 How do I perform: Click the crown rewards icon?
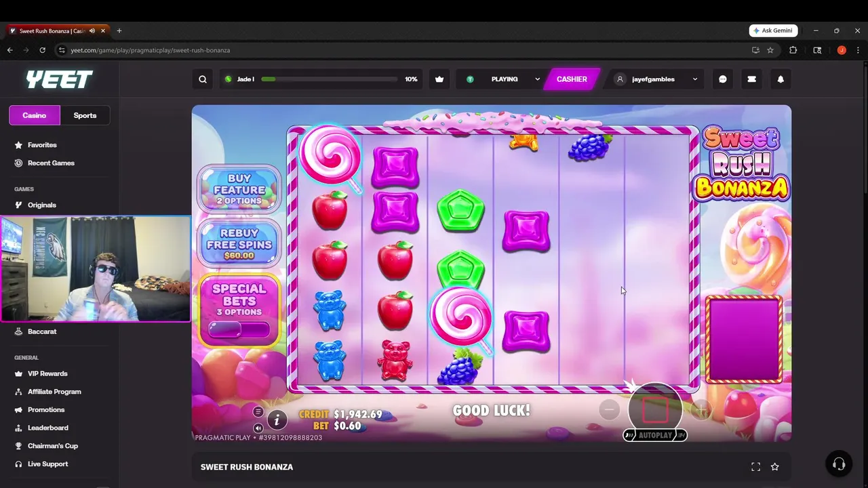439,79
